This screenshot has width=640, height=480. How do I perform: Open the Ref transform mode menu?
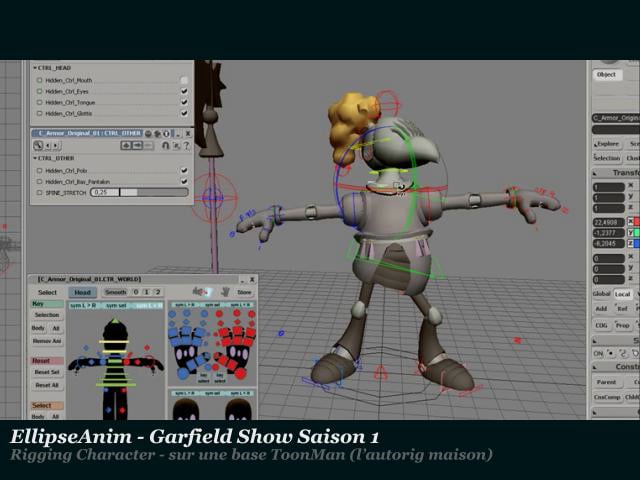tap(622, 309)
